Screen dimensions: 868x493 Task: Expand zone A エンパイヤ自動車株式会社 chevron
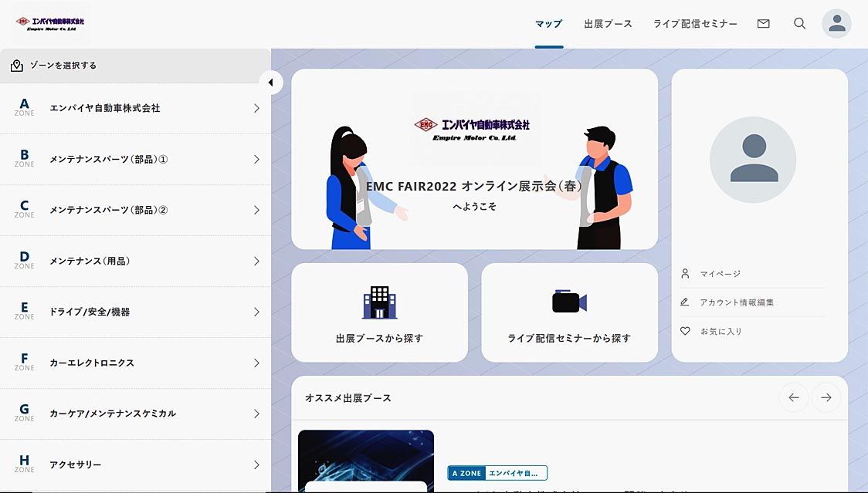[x=256, y=109]
